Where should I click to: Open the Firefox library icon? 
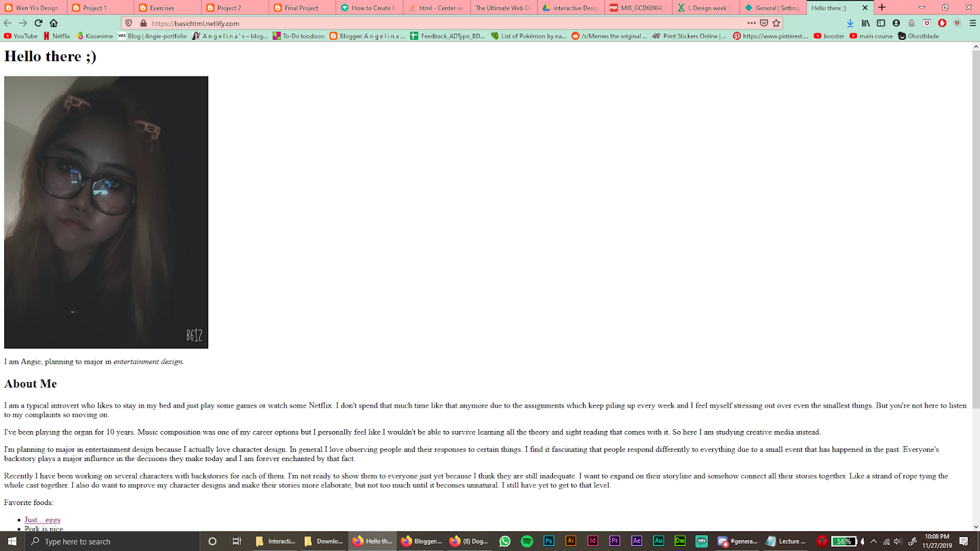click(865, 23)
